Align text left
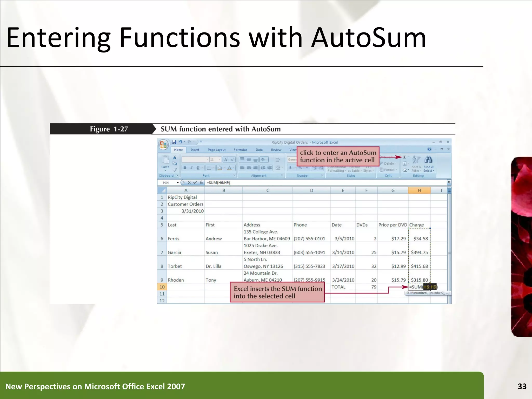 [242, 168]
